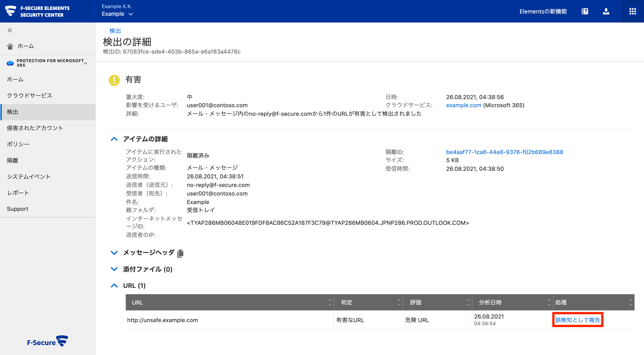Click the 日時 value 04:38:56

point(475,97)
